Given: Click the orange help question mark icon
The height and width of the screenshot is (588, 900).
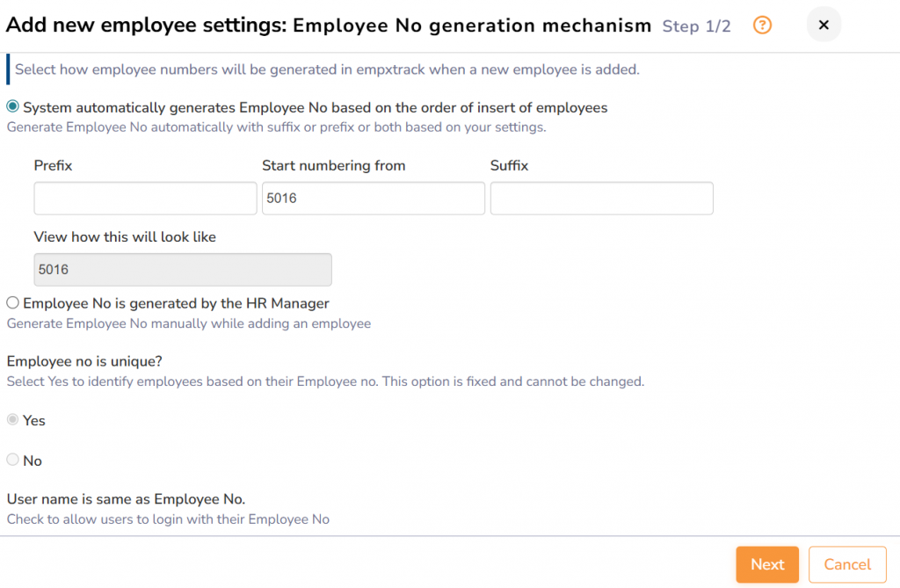Looking at the screenshot, I should click(763, 25).
